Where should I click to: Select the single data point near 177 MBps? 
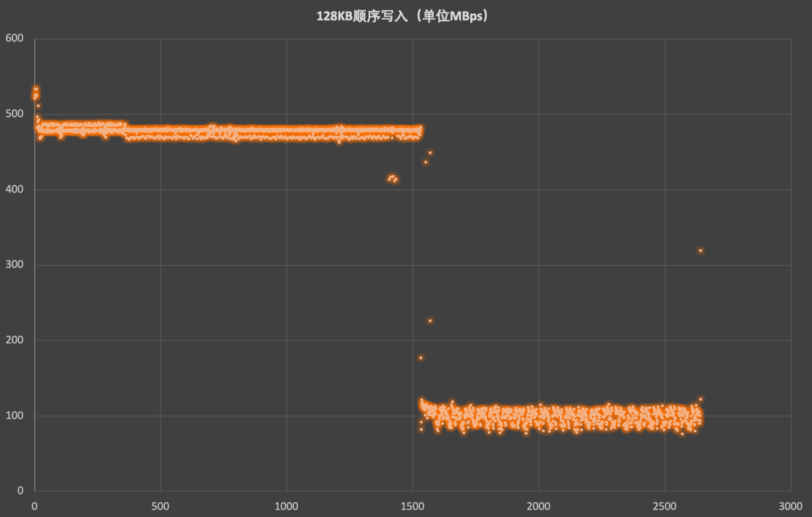[x=421, y=358]
